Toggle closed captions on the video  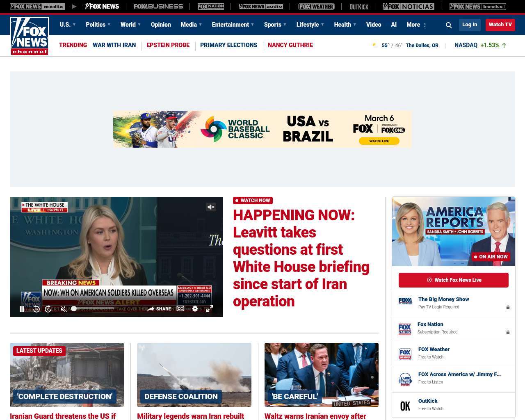click(x=180, y=308)
